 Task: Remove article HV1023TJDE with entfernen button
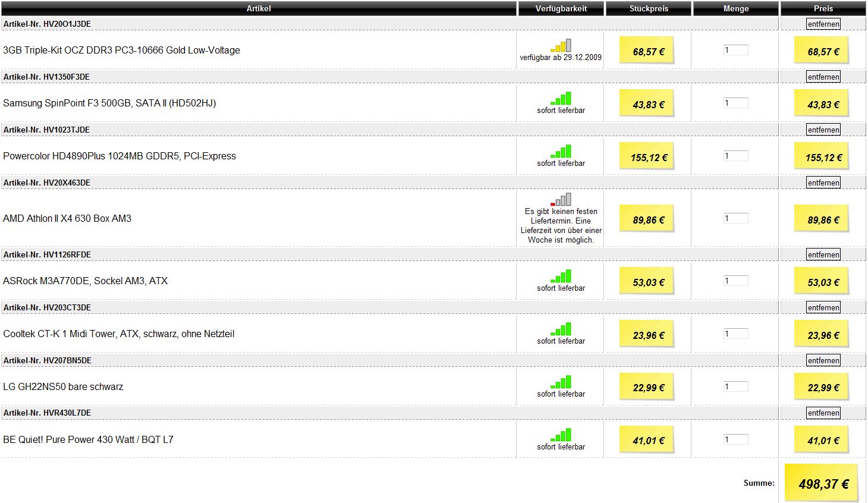click(x=823, y=130)
